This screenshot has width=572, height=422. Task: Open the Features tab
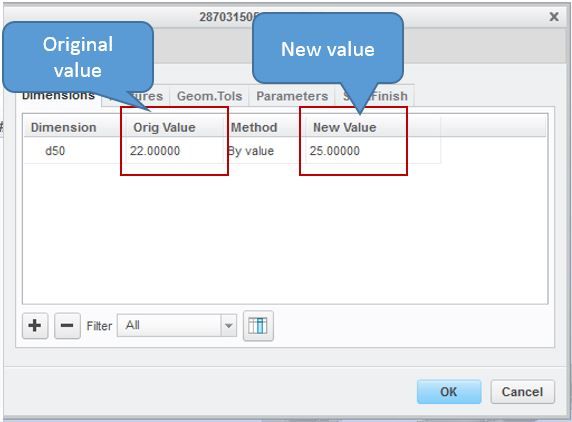click(136, 96)
